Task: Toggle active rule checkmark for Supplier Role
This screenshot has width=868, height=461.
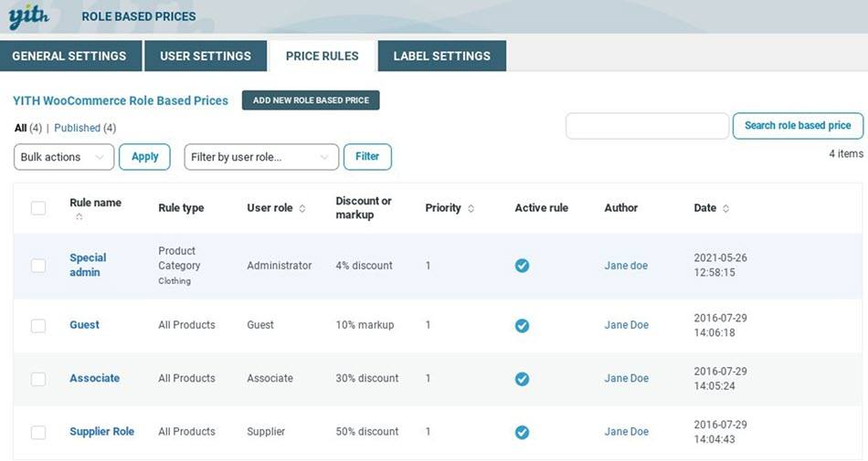Action: pyautogui.click(x=522, y=433)
